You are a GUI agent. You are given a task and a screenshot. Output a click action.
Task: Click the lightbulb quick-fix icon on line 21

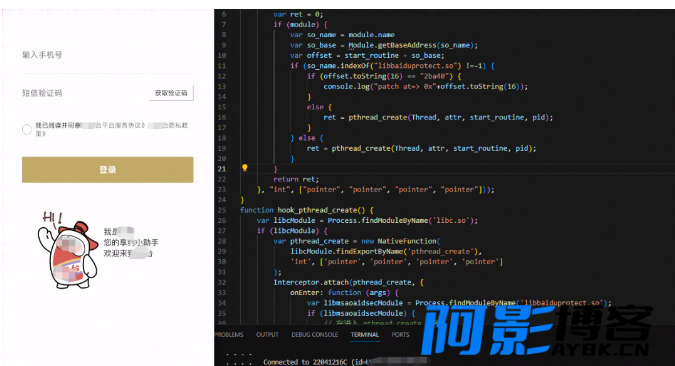pyautogui.click(x=245, y=168)
